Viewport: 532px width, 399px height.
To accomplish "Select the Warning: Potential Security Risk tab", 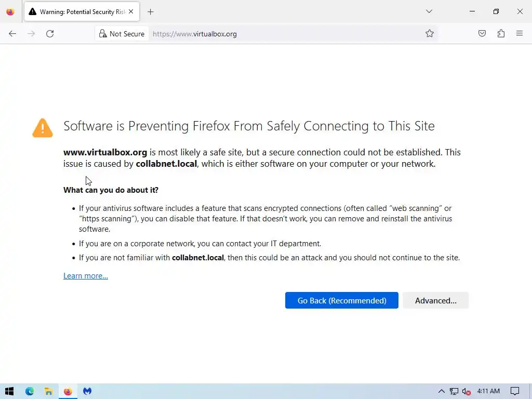I will coord(82,12).
